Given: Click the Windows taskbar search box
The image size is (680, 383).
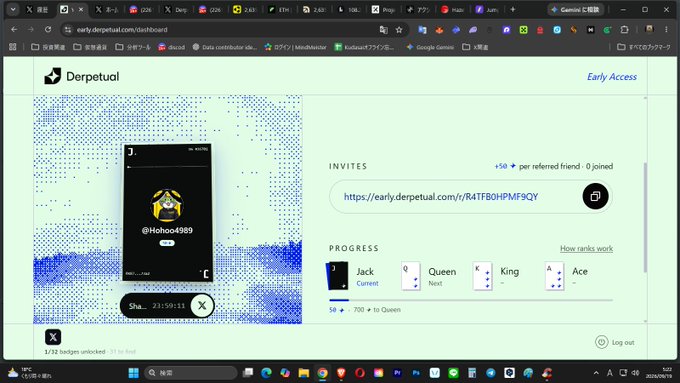Looking at the screenshot, I should click(x=191, y=373).
